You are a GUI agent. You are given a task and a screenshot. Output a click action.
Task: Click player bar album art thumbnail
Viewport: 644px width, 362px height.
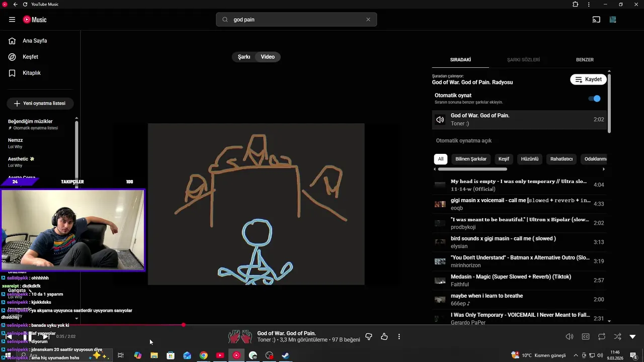click(240, 337)
